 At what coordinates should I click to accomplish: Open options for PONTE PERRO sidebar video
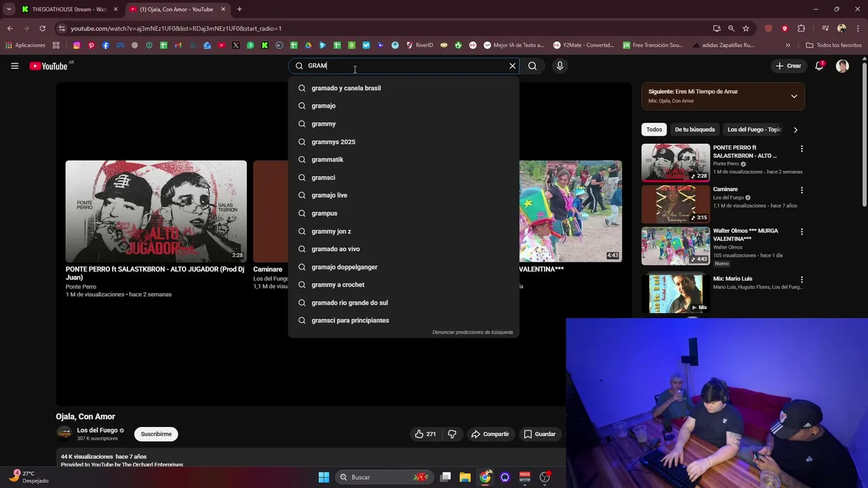pos(802,148)
